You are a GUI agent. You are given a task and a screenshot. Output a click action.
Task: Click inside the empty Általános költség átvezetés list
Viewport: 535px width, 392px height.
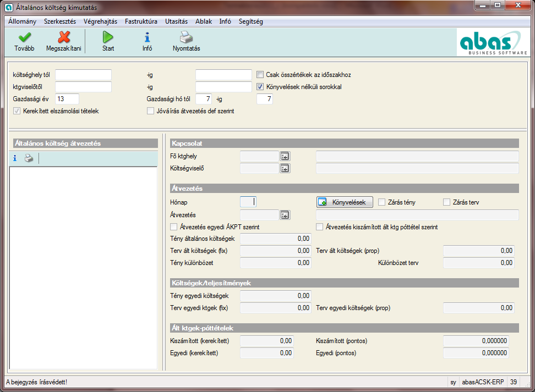pyautogui.click(x=83, y=268)
